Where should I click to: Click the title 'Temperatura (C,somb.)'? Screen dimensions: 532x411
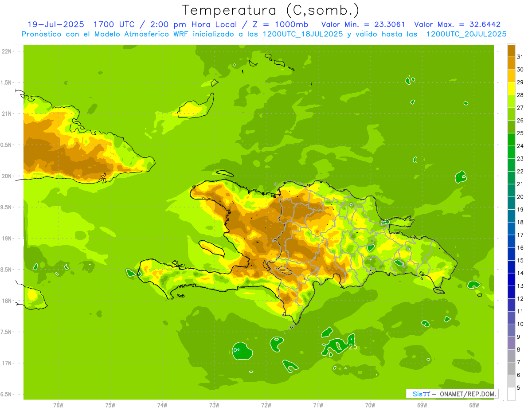point(270,10)
